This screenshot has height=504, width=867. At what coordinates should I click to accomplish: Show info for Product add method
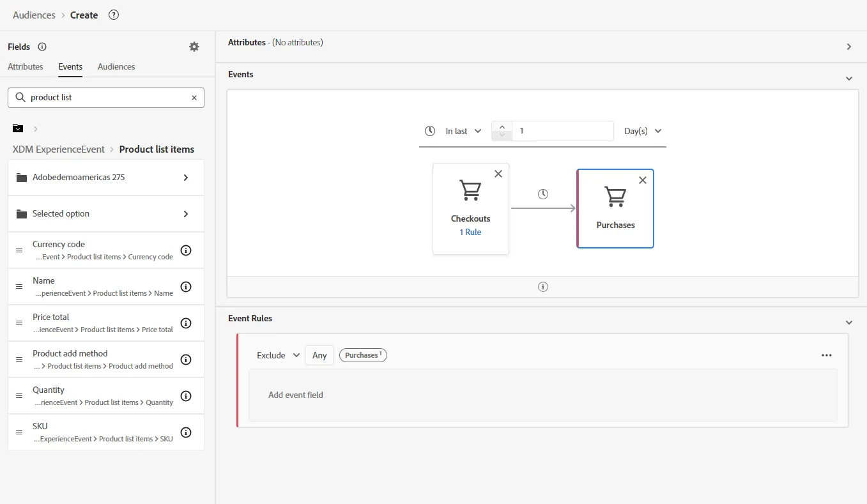click(x=186, y=360)
